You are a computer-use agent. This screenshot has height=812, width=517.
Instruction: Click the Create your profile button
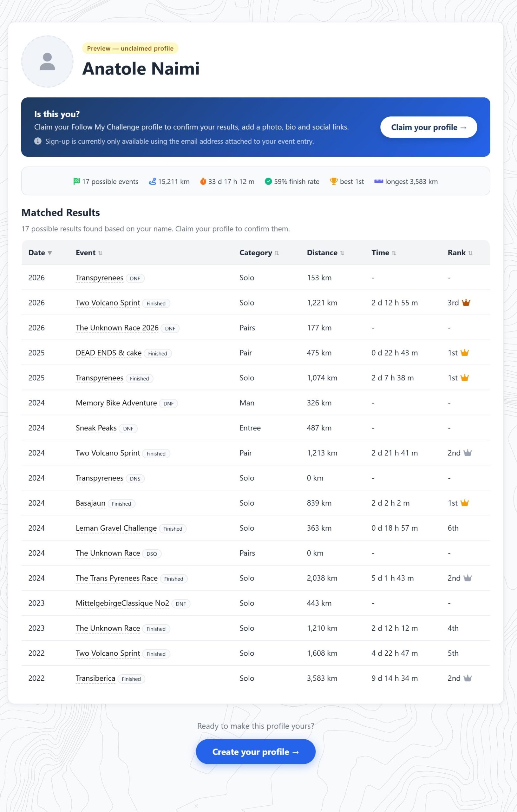pyautogui.click(x=255, y=752)
